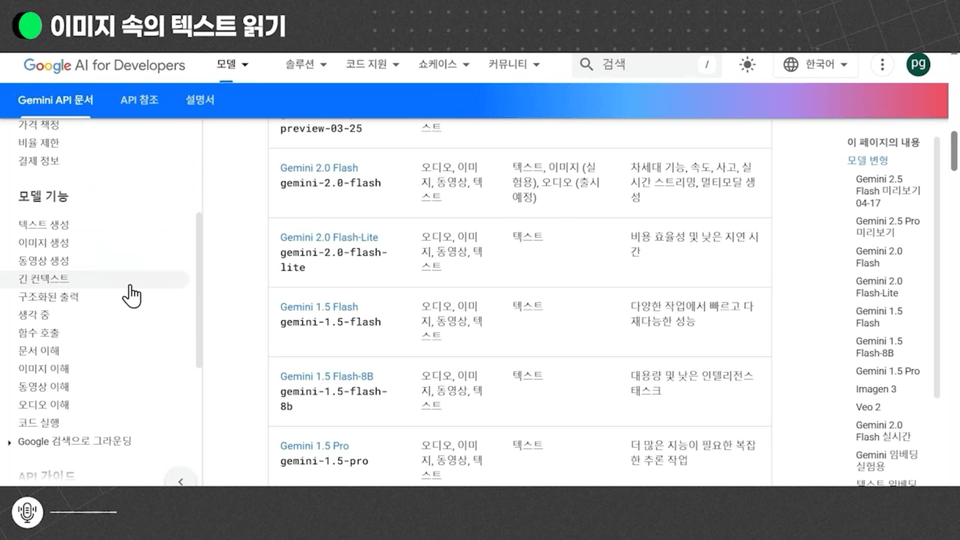Toggle the light/dark theme sun icon
The height and width of the screenshot is (540, 960).
point(747,64)
